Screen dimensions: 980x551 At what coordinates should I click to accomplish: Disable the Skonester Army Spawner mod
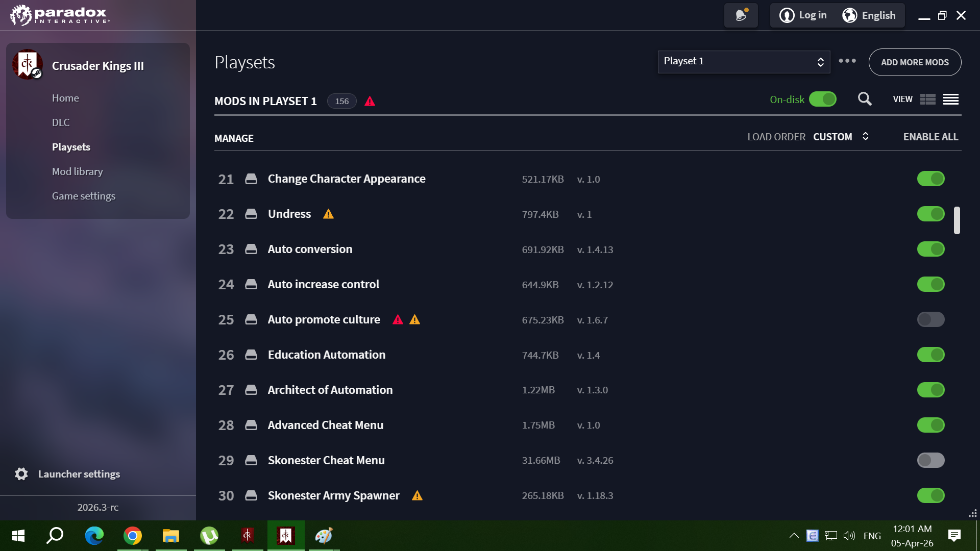point(931,496)
